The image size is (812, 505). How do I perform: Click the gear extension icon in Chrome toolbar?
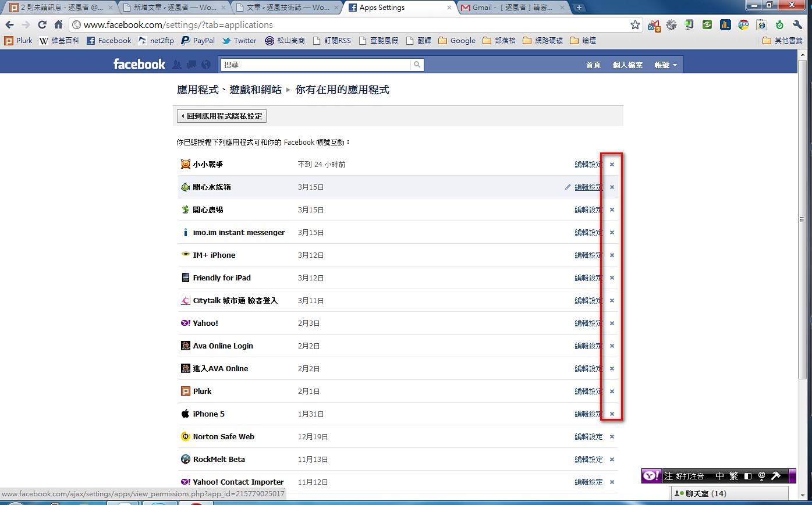(672, 25)
